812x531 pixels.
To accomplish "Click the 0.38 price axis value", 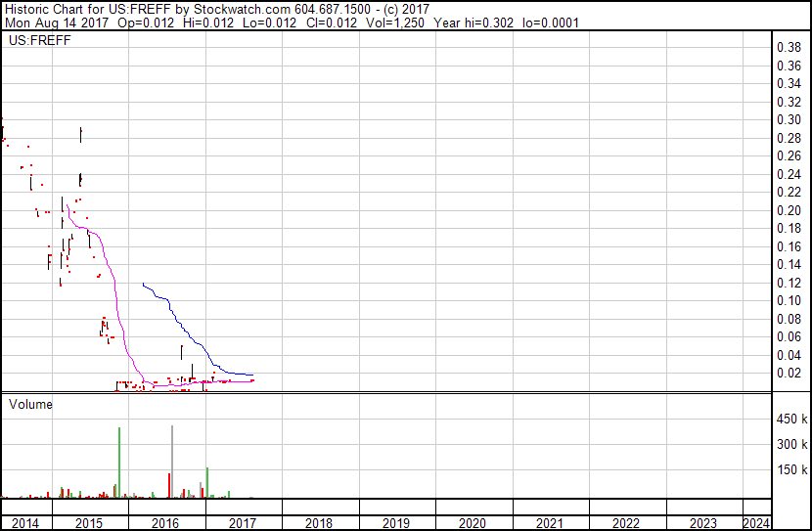I will click(x=789, y=48).
